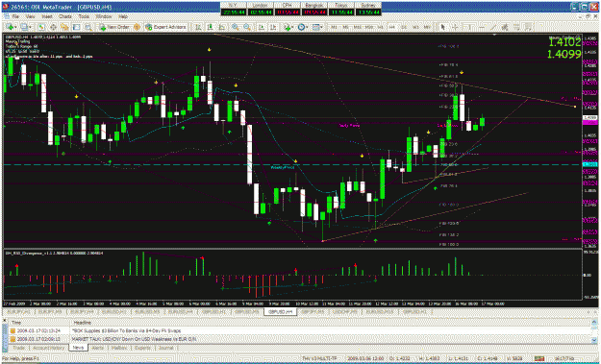
Task: Open the Window menu
Action: [104, 17]
